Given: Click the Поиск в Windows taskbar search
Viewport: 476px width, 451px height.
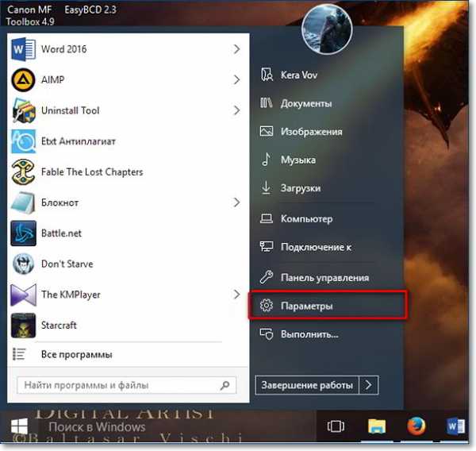Looking at the screenshot, I should coord(97,427).
